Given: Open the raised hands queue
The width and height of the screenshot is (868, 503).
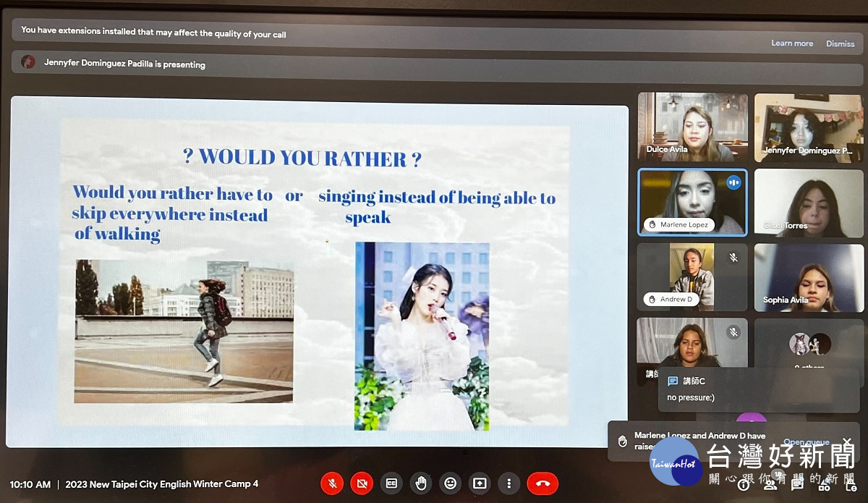Looking at the screenshot, I should pyautogui.click(x=806, y=442).
